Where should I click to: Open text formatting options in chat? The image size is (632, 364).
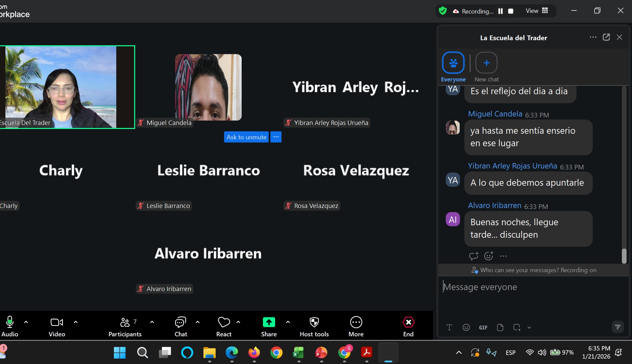coord(449,327)
